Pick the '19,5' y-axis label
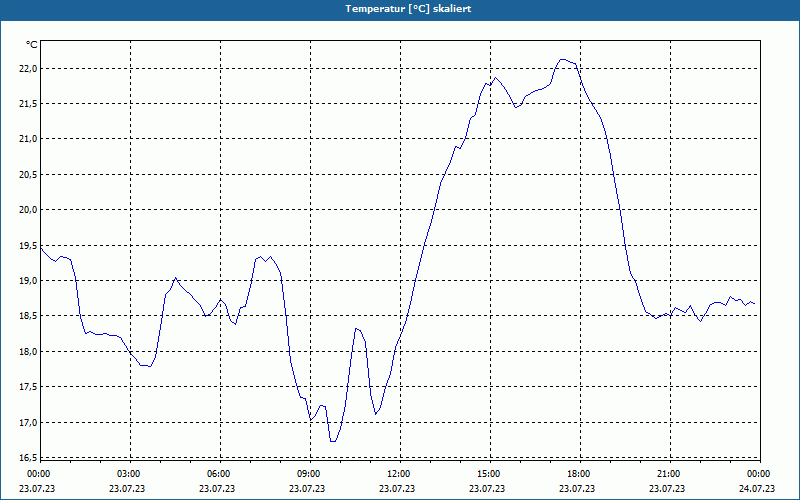The image size is (800, 500). tap(28, 245)
